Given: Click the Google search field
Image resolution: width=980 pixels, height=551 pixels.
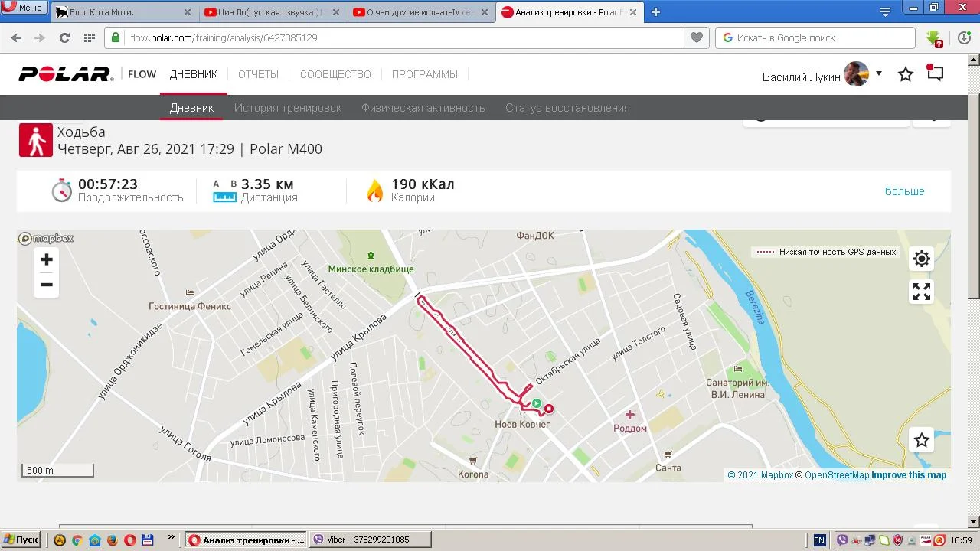Looking at the screenshot, I should point(815,37).
